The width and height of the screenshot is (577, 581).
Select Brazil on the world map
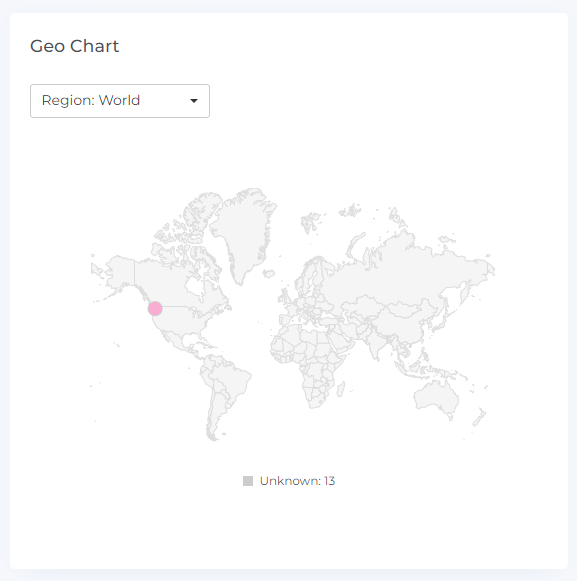pyautogui.click(x=232, y=380)
